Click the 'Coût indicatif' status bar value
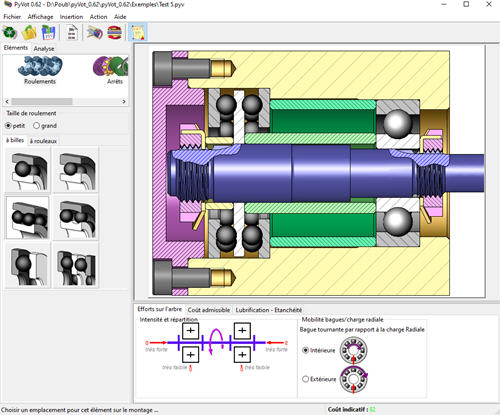 click(372, 409)
